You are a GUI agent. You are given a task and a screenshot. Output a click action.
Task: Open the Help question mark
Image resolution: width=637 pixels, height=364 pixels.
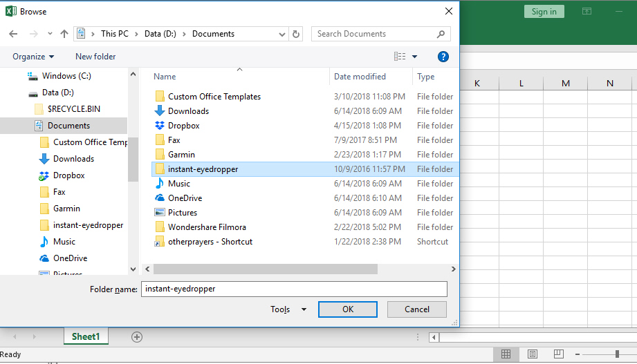coord(443,57)
